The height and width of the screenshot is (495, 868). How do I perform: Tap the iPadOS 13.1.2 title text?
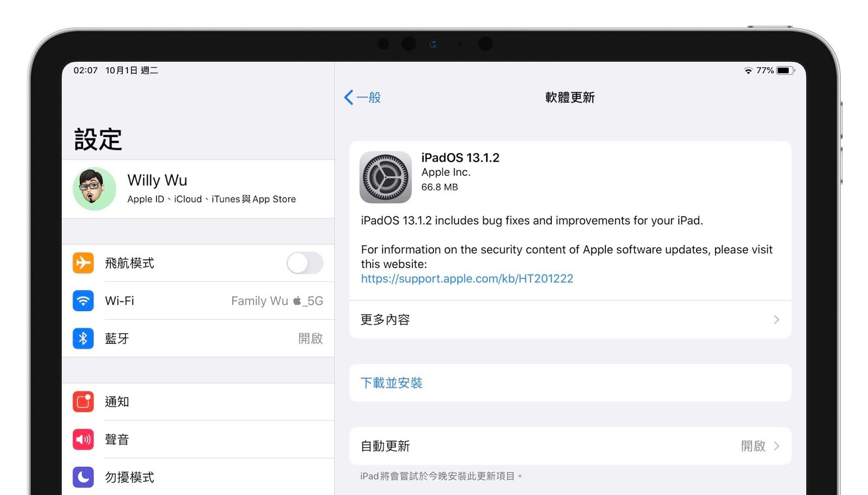click(460, 158)
